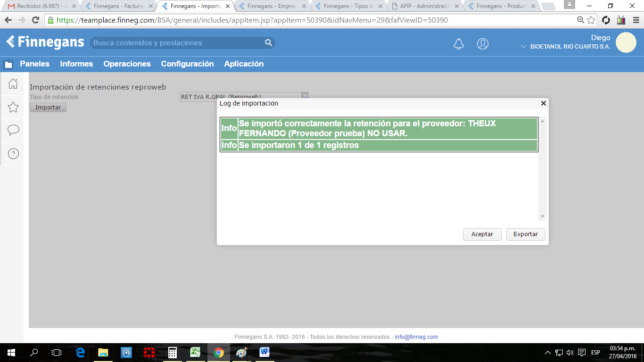Click the Chrome icon on taskbar
This screenshot has height=362, width=644.
point(218,353)
